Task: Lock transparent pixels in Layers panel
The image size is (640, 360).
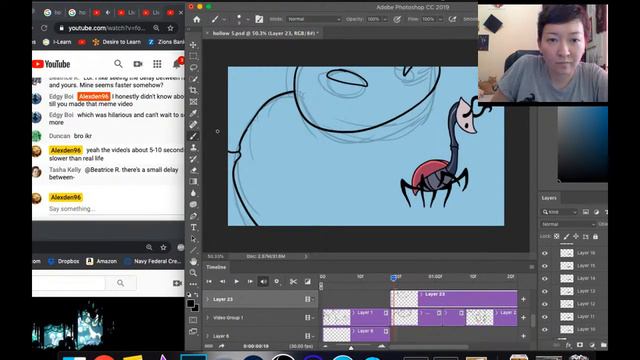Action: point(557,236)
